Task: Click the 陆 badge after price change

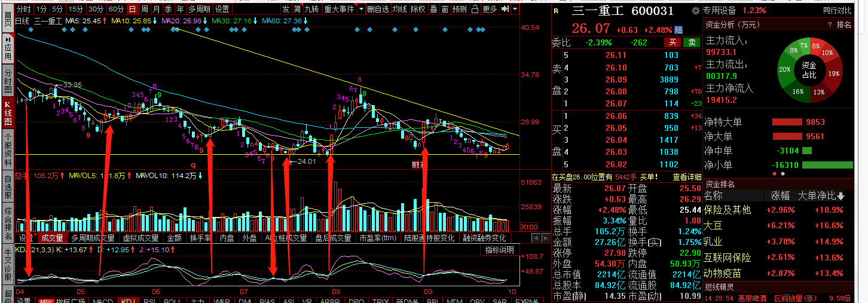Action: pyautogui.click(x=678, y=29)
